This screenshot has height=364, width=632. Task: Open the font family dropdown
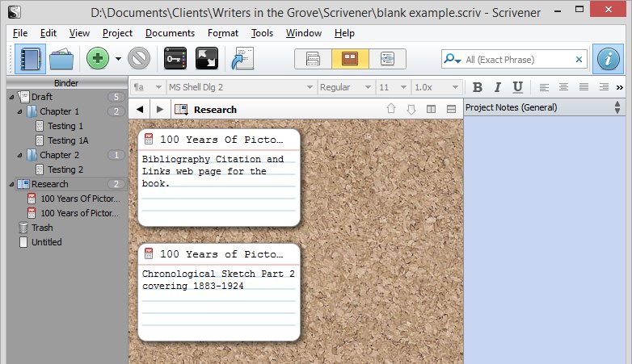click(240, 87)
